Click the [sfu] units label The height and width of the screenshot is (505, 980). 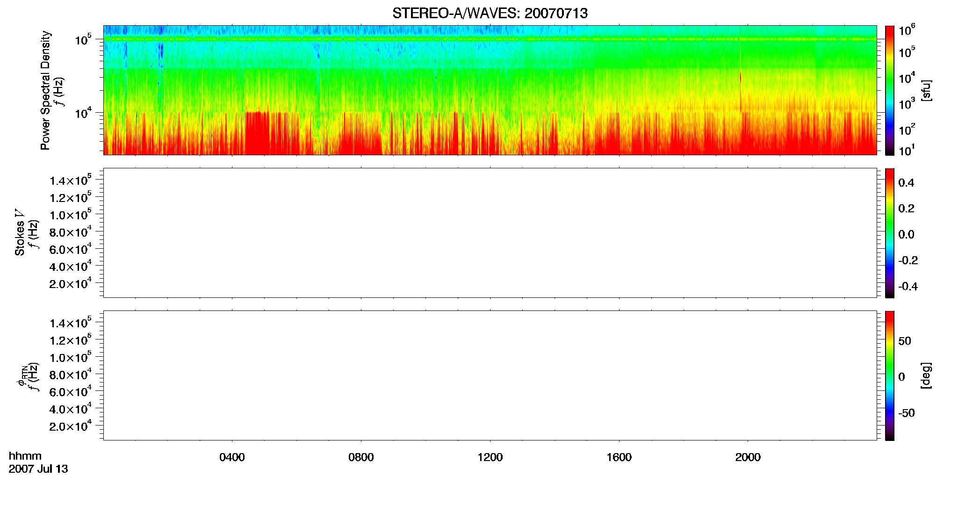[926, 90]
